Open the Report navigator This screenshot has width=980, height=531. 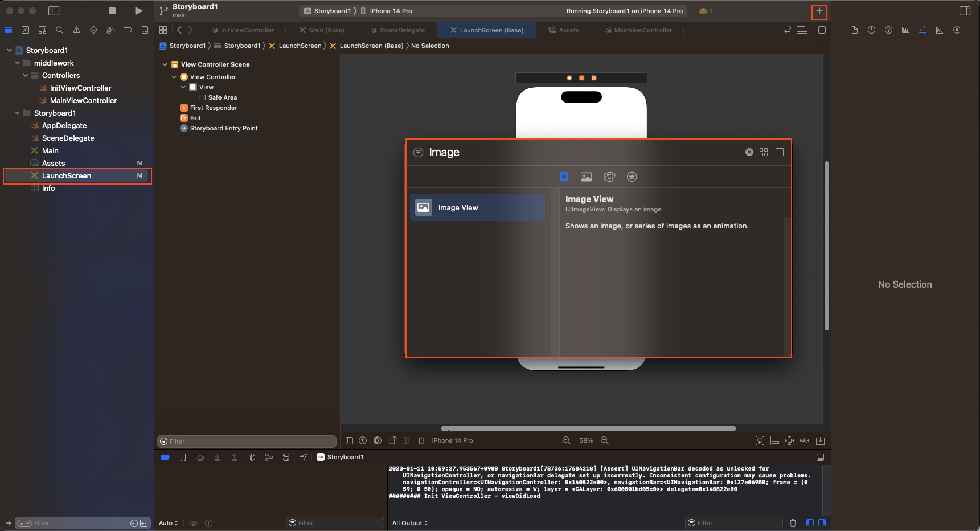145,30
